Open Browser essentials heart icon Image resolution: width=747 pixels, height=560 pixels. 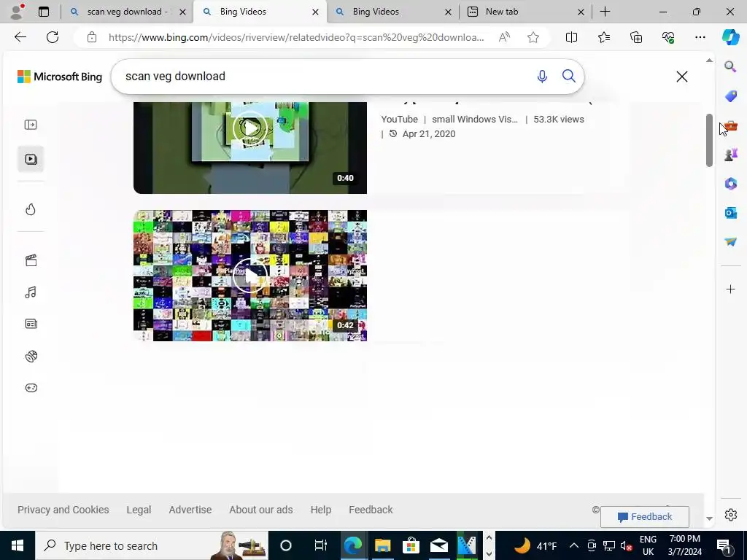(x=668, y=37)
